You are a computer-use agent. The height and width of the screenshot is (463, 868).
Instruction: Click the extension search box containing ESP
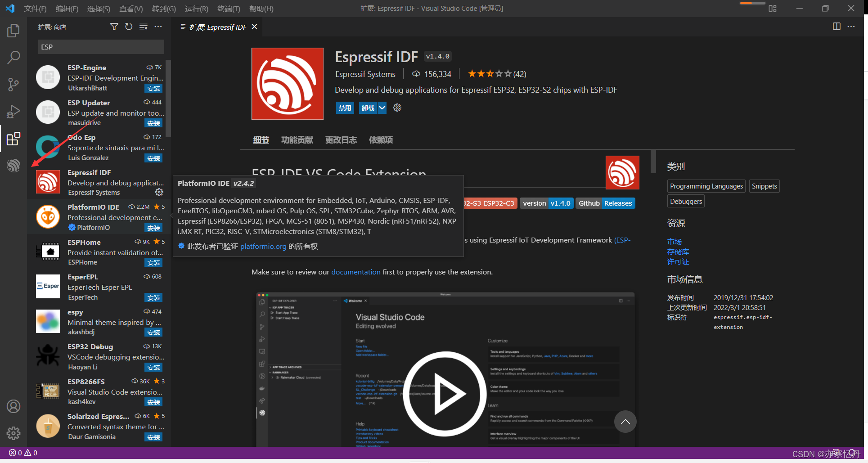[101, 47]
